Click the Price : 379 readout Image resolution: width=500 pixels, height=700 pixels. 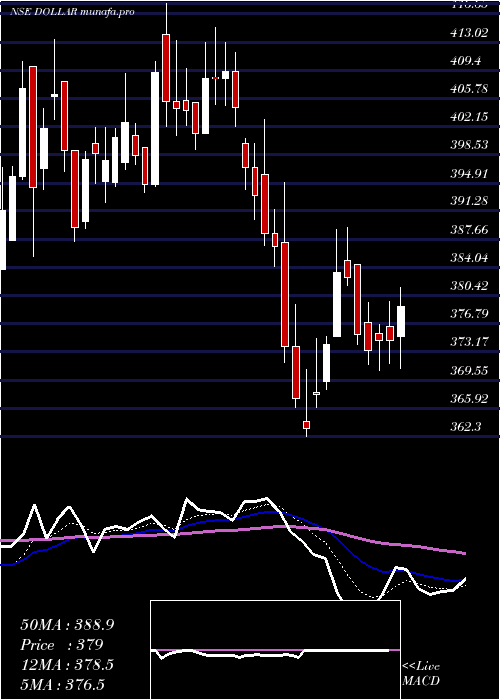(x=62, y=645)
